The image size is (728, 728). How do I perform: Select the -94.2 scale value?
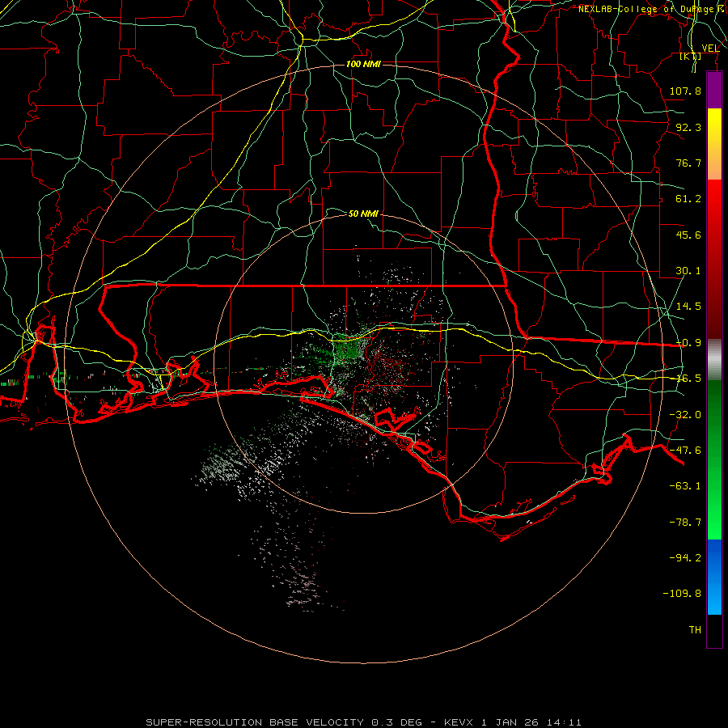pyautogui.click(x=685, y=558)
